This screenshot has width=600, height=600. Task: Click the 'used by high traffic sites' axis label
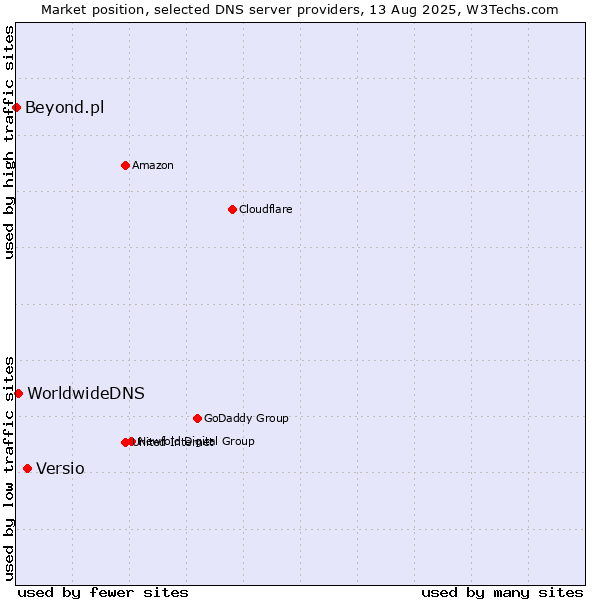click(9, 142)
